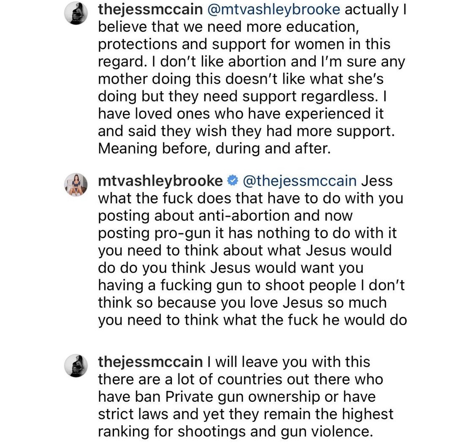
Task: Click thejessmccain username before 'I will leave you'
Action: [x=150, y=362]
